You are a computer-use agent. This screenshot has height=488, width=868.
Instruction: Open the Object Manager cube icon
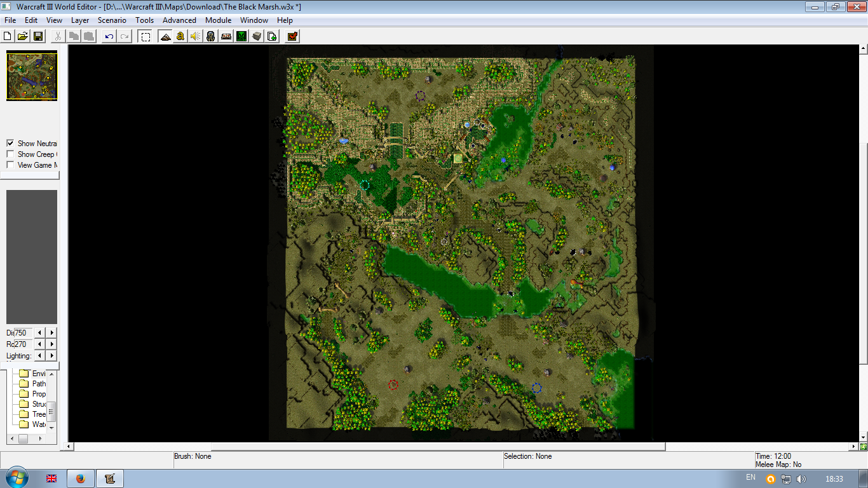click(x=257, y=36)
